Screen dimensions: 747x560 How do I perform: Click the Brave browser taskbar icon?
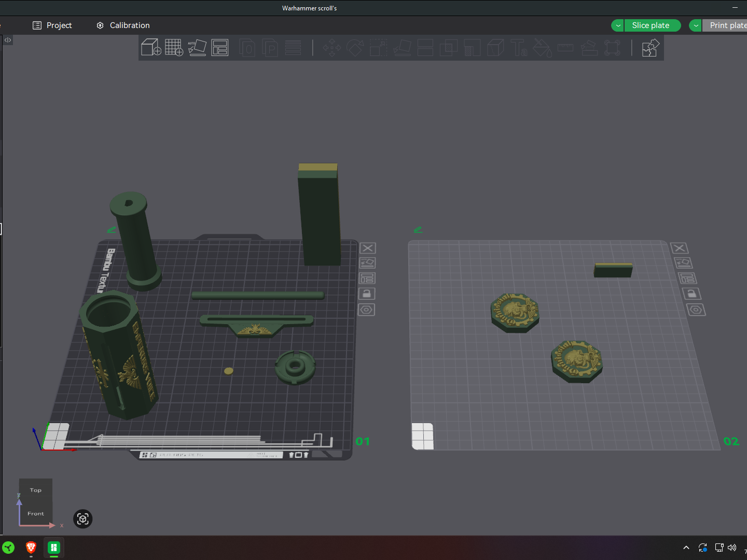point(31,548)
